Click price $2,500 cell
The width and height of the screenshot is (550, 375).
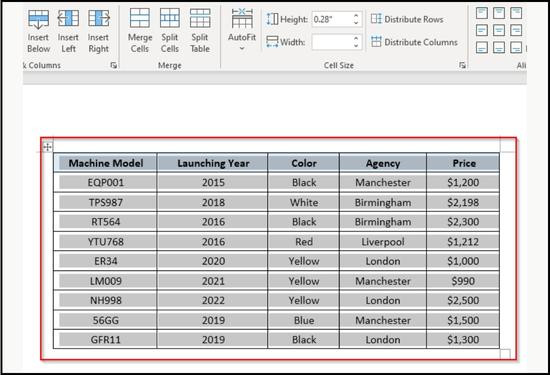463,300
